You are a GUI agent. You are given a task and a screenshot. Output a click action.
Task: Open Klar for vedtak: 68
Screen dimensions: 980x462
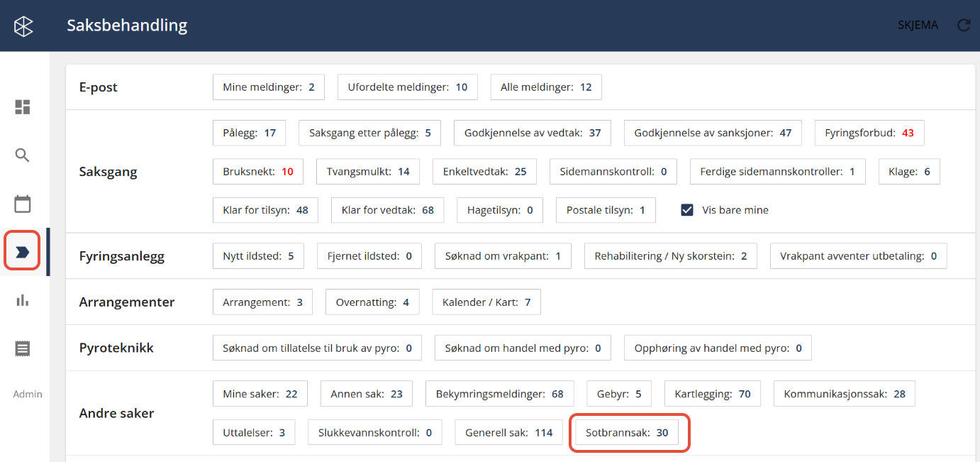pyautogui.click(x=388, y=210)
